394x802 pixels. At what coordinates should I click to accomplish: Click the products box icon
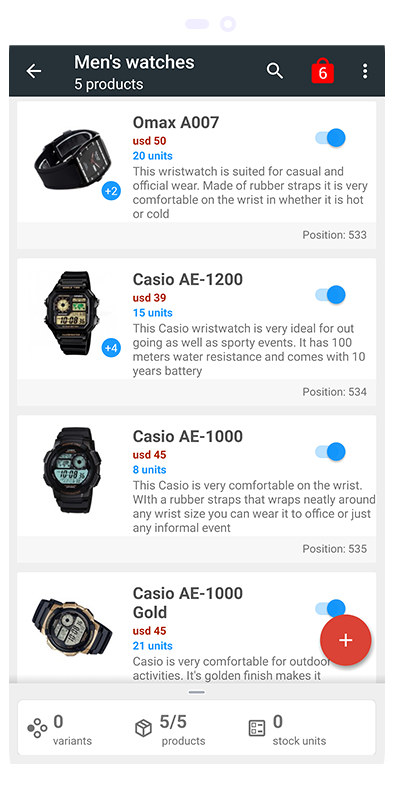[143, 728]
